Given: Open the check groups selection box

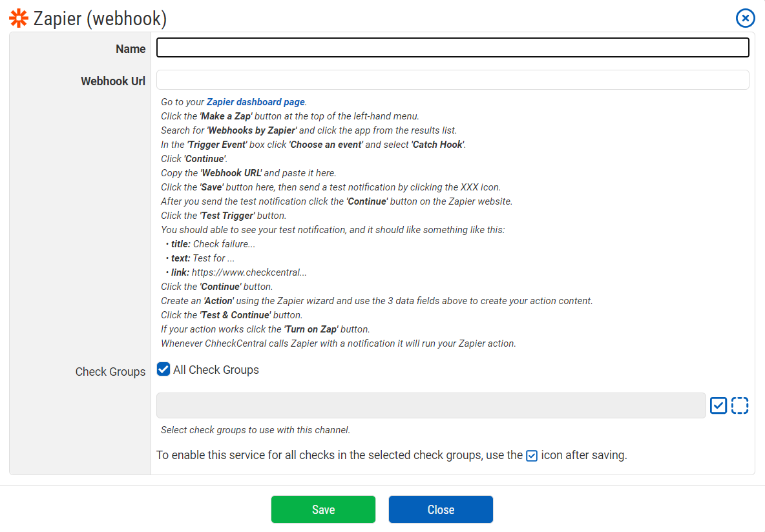Looking at the screenshot, I should coord(430,405).
